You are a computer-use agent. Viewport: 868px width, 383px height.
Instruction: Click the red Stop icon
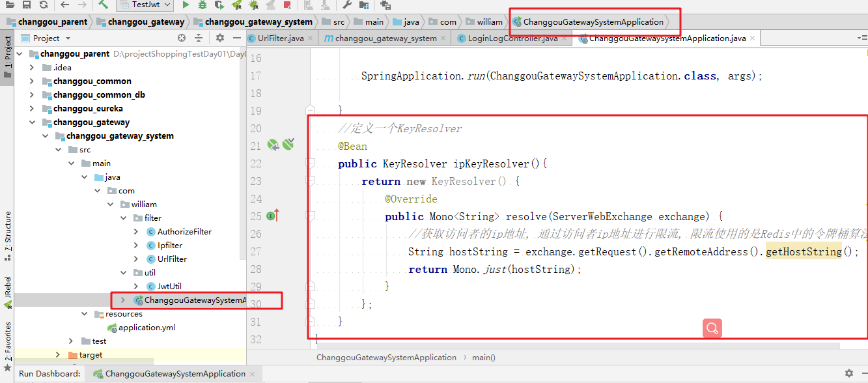(x=287, y=5)
